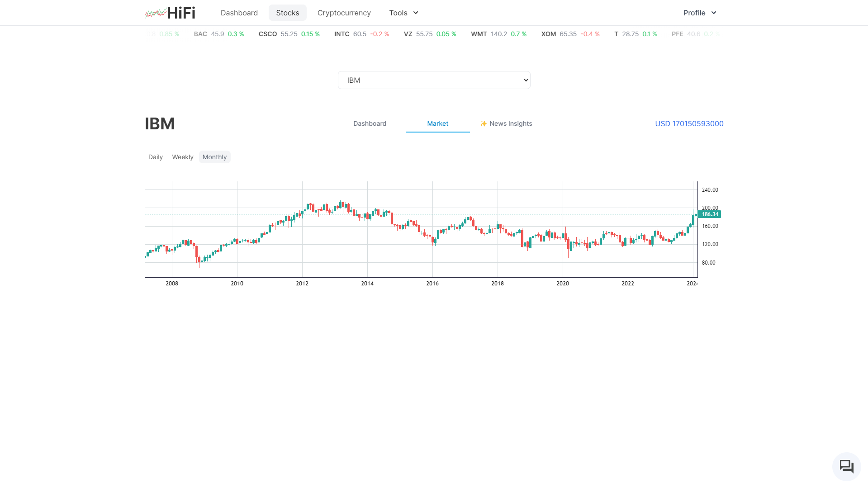868x488 pixels.
Task: Select the Daily chart interval
Action: (156, 157)
